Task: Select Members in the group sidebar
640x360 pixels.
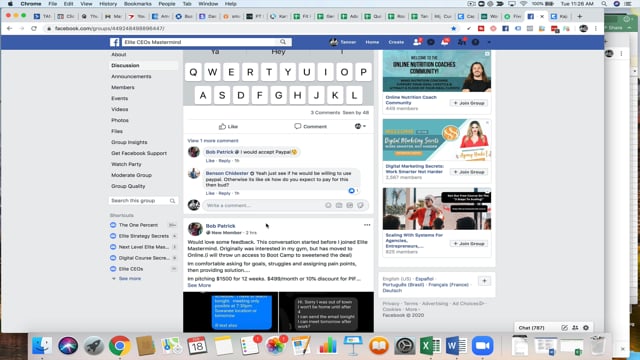Action: [123, 87]
